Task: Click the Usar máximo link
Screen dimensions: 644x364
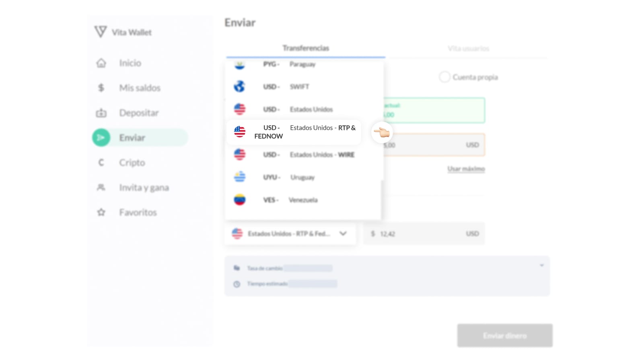Action: click(x=465, y=169)
